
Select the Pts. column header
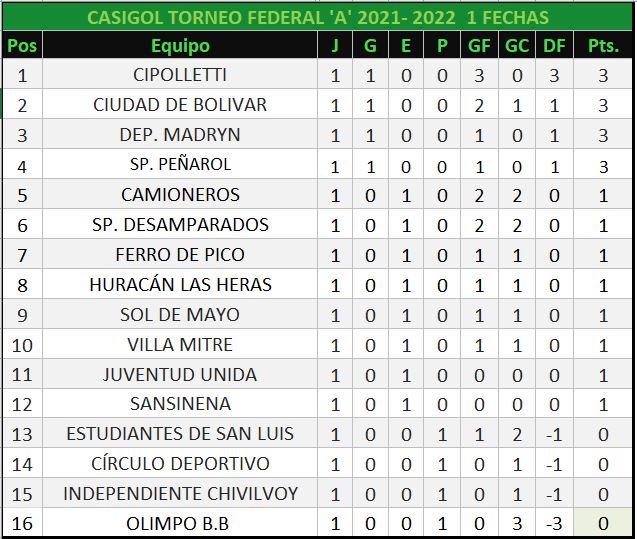pyautogui.click(x=603, y=45)
